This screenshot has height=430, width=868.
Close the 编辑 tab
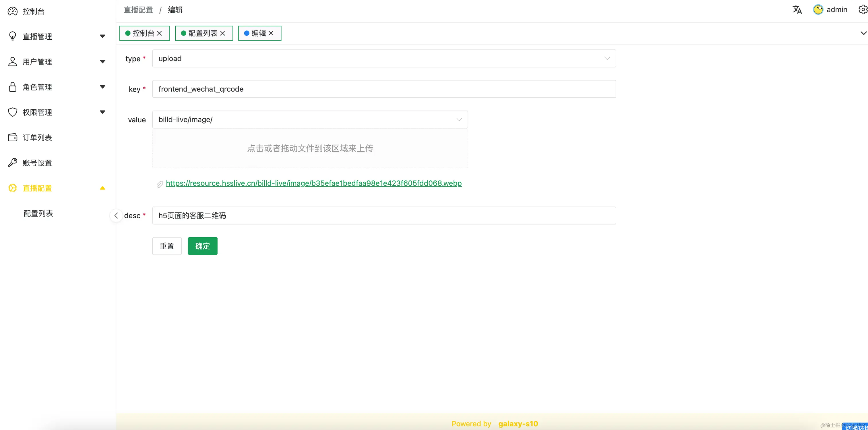point(271,33)
